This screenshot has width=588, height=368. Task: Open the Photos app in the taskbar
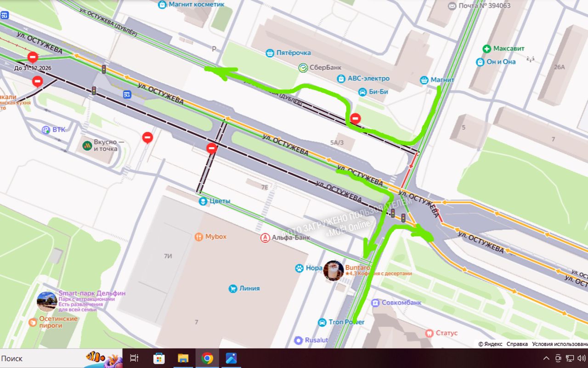(231, 358)
